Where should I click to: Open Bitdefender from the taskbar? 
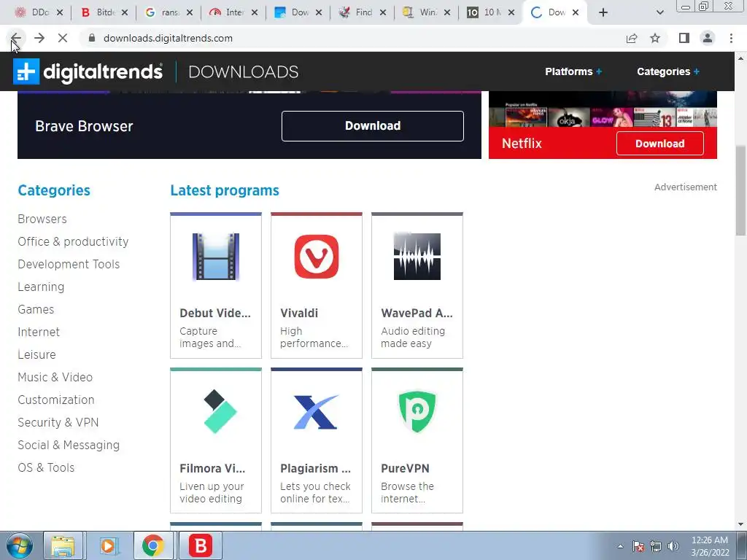(200, 545)
